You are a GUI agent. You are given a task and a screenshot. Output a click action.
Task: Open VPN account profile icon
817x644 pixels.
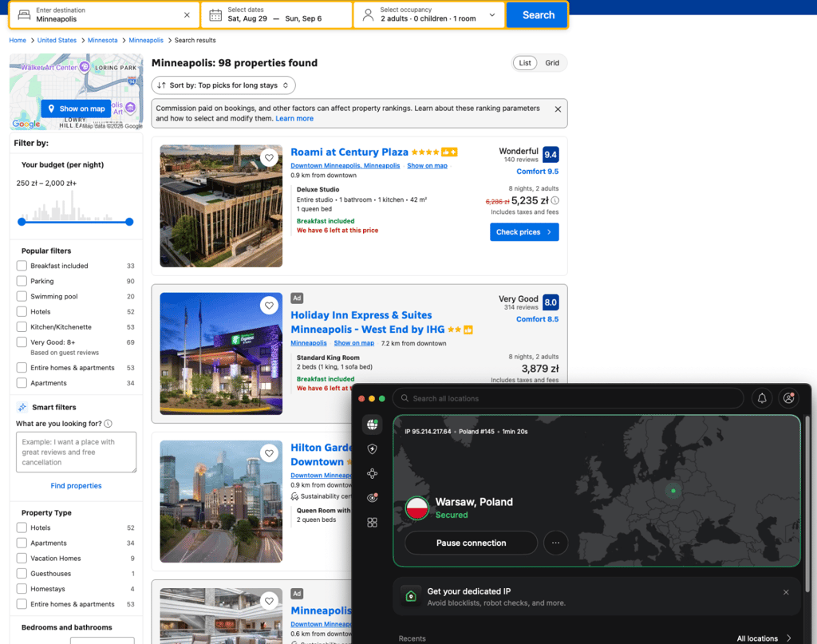(x=789, y=398)
